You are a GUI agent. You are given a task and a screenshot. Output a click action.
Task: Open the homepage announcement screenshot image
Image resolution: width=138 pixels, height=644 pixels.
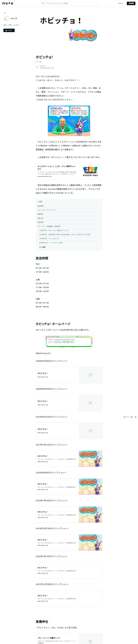coord(69,342)
